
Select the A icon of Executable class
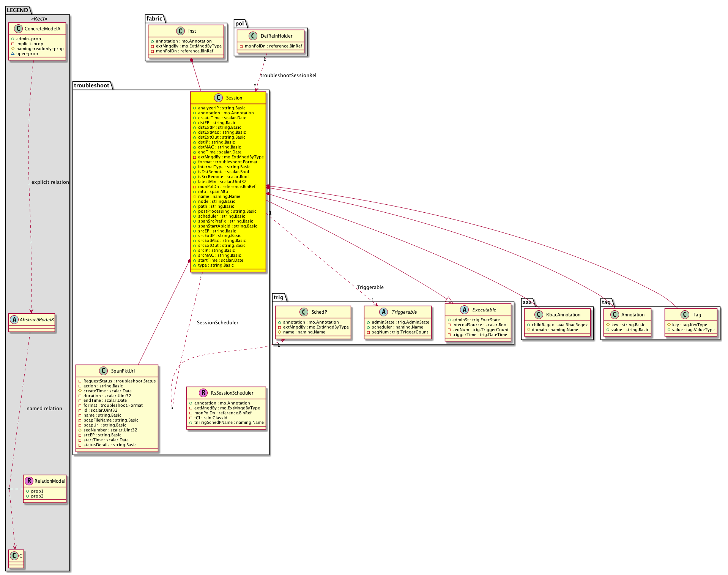click(x=464, y=310)
